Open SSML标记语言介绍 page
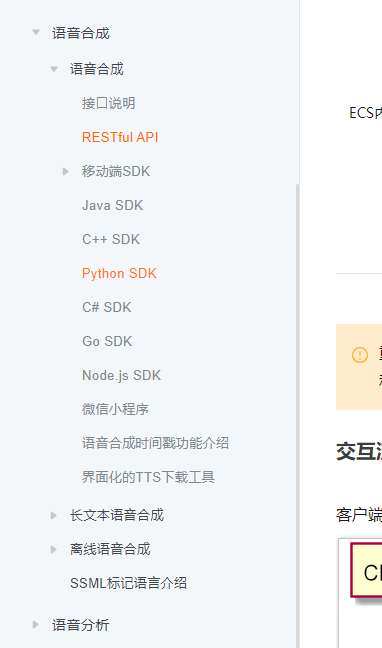 (128, 583)
